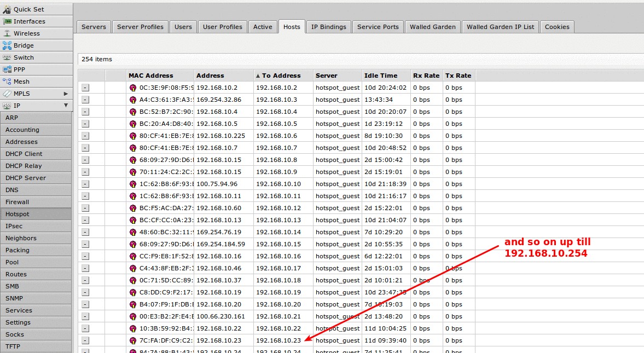Click host icon for MAC BC:20:A4:D8:40
Screen dimensions: 644x353
pyautogui.click(x=132, y=124)
